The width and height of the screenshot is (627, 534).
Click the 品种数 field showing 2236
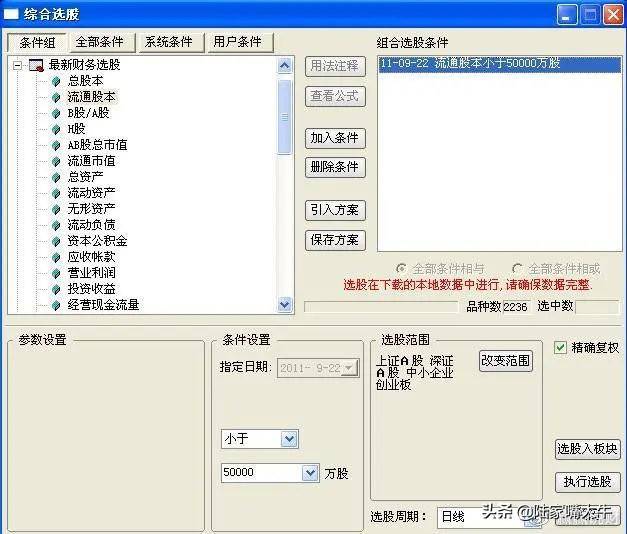point(516,307)
